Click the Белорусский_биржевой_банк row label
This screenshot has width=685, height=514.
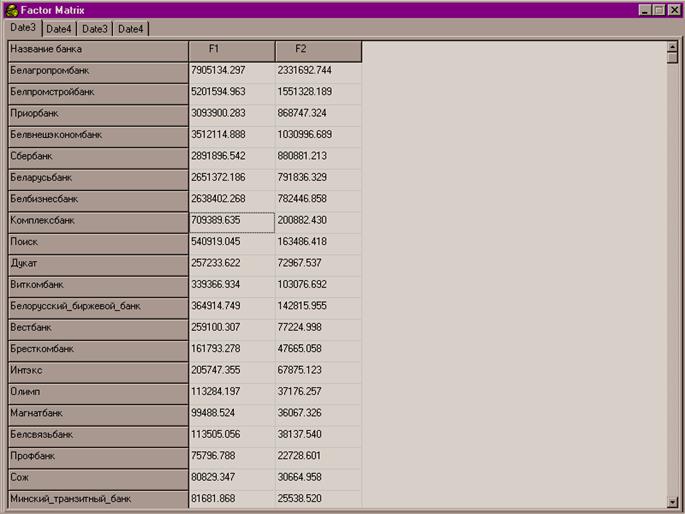97,306
